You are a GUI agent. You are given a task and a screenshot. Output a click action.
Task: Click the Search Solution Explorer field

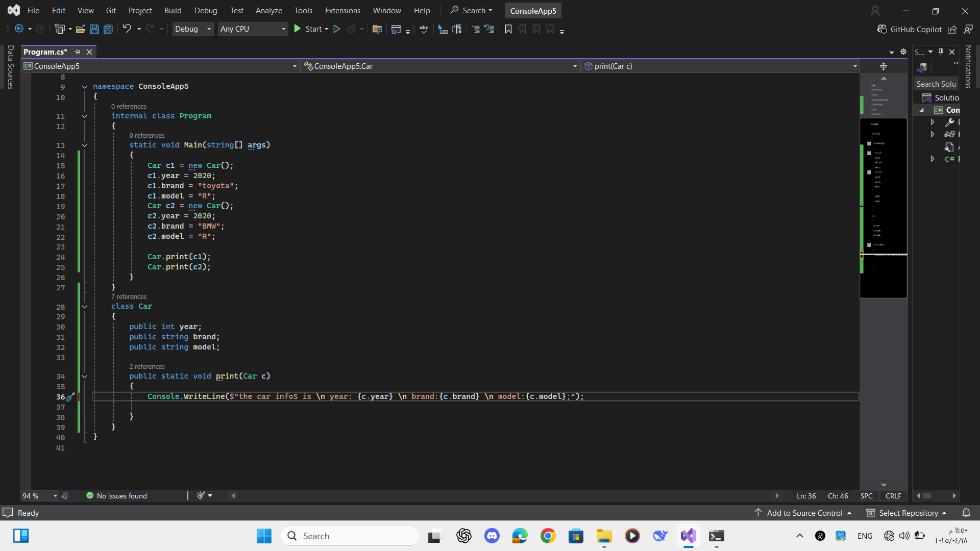pyautogui.click(x=936, y=84)
